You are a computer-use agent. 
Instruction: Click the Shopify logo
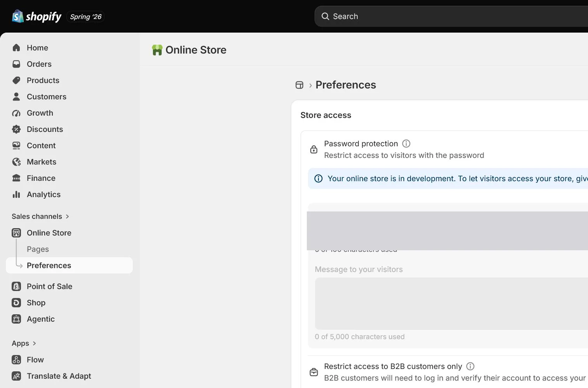point(37,16)
